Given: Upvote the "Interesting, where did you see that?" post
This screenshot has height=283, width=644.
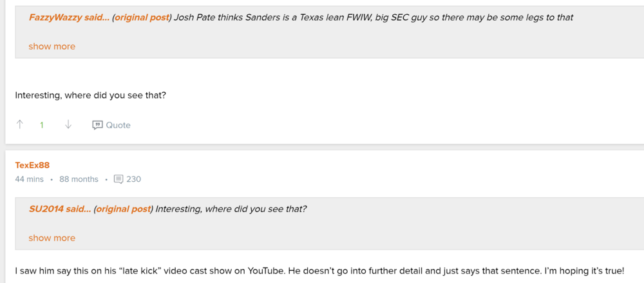Looking at the screenshot, I should (20, 125).
